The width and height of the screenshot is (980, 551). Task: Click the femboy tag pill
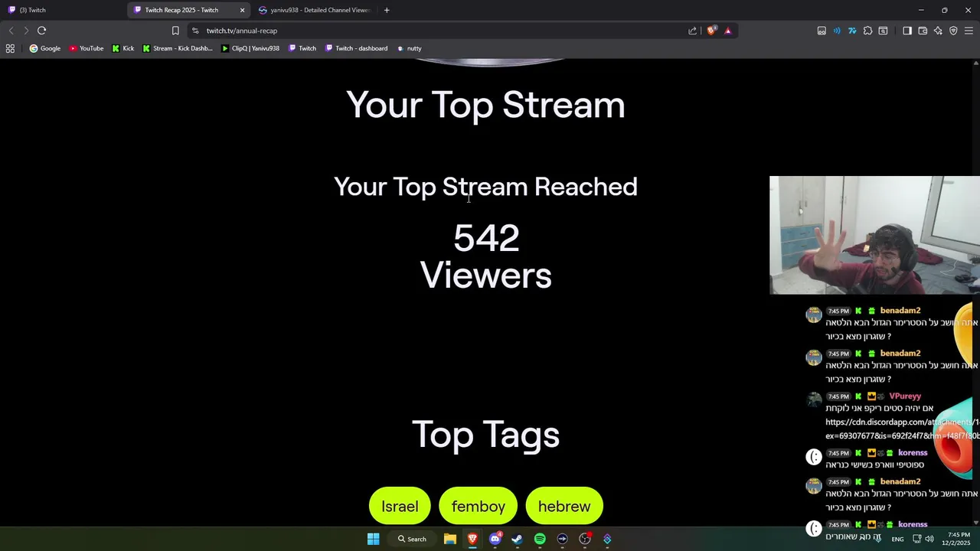pos(479,507)
